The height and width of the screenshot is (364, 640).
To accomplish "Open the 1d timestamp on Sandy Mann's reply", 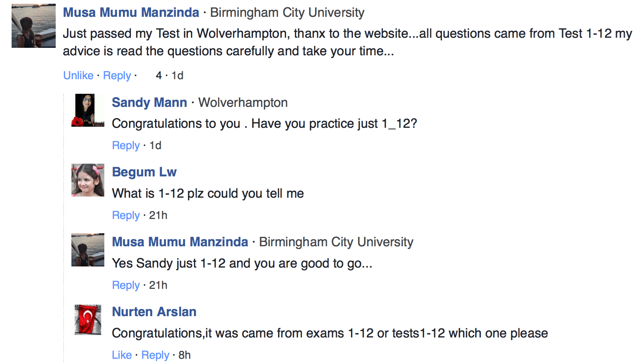I will coord(156,145).
